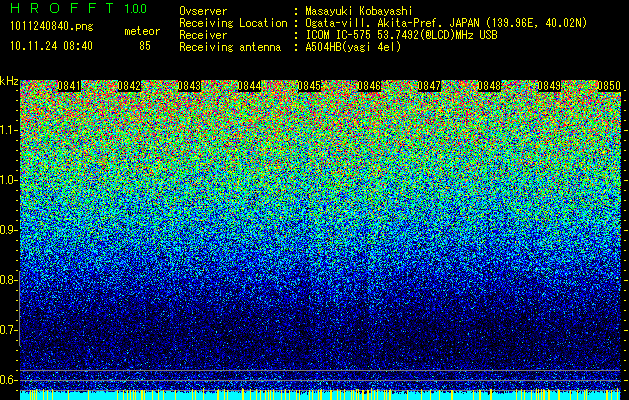
Task: Click the 0.6 kHz axis label
Action: [9, 380]
